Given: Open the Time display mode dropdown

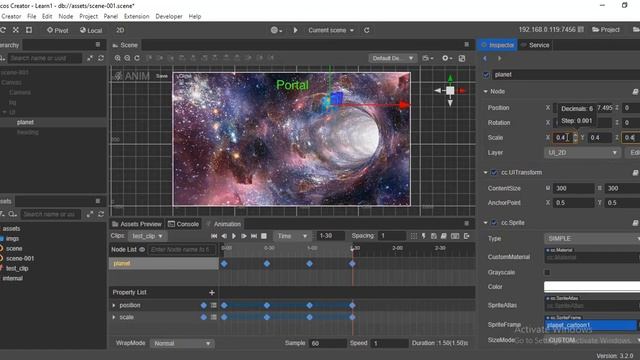Looking at the screenshot, I should 292,236.
